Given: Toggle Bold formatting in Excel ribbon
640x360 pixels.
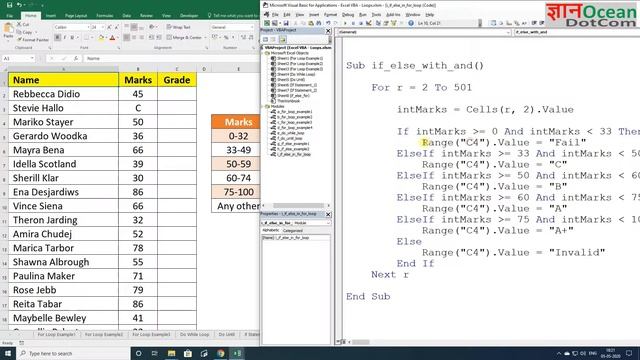Looking at the screenshot, I should pos(58,38).
